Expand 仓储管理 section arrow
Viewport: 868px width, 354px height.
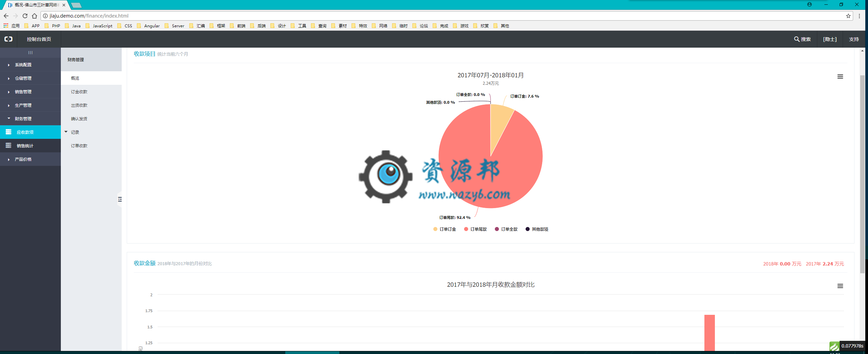point(9,78)
